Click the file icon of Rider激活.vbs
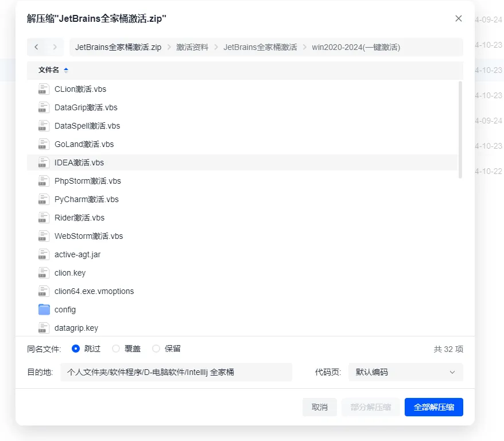504x441 pixels. (x=44, y=218)
